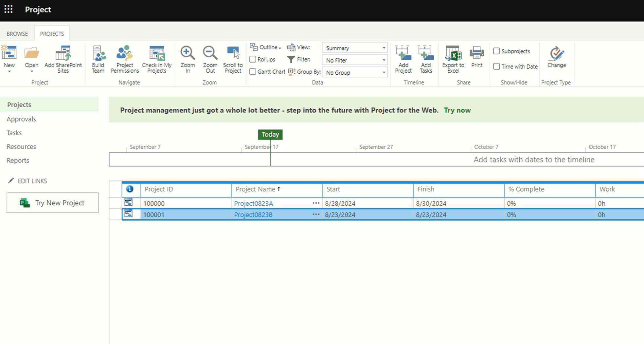Enable the Rollups checkbox
The height and width of the screenshot is (344, 644).
[253, 59]
